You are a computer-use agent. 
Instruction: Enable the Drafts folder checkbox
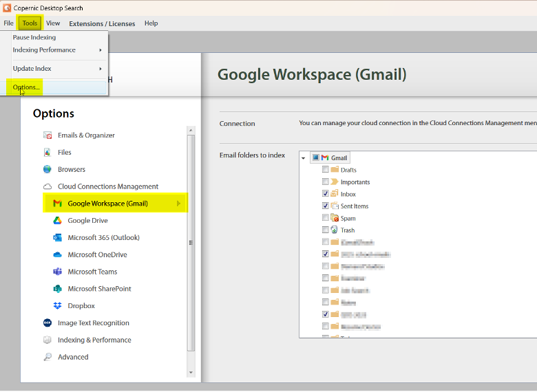(326, 170)
